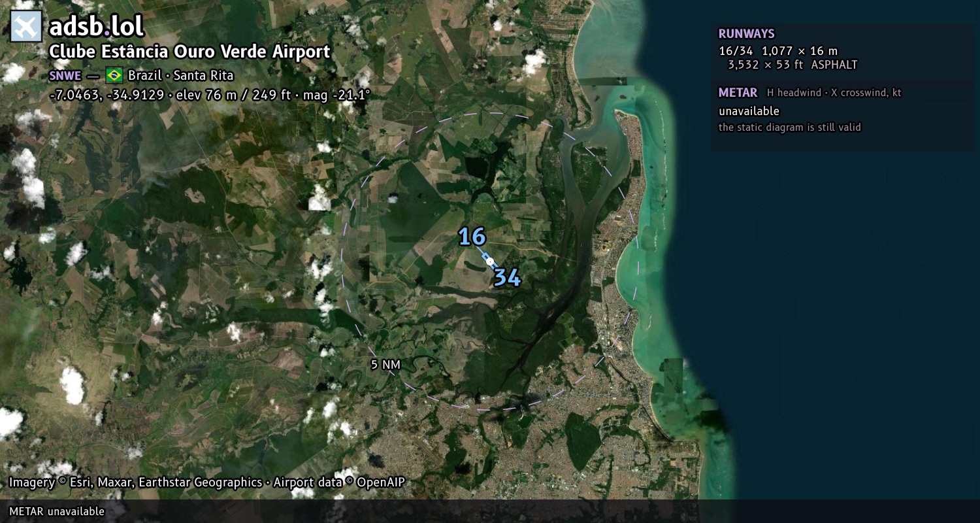This screenshot has height=523, width=980.
Task: Click the 16/34 1,077 × 16 m entry
Action: [x=778, y=51]
